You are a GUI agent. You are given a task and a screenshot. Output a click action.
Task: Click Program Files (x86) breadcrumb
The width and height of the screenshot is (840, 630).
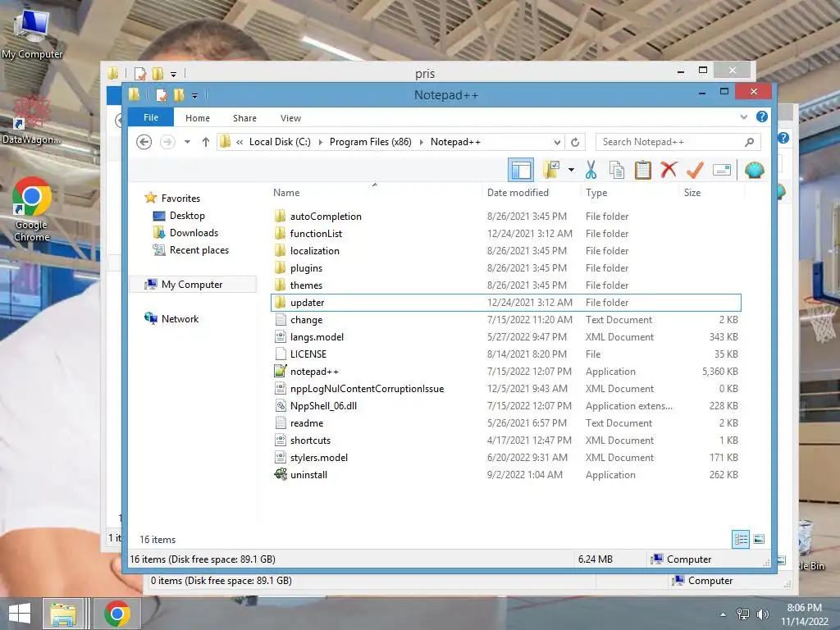pyautogui.click(x=370, y=142)
